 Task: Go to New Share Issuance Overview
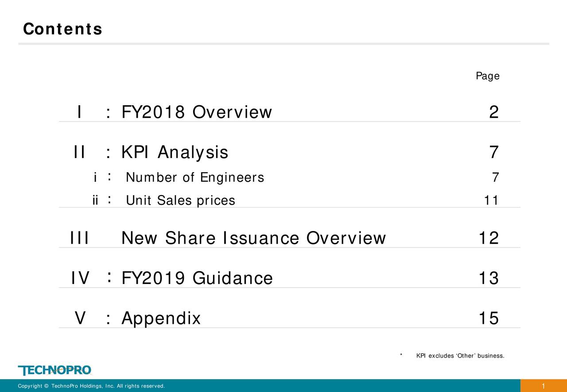(x=253, y=238)
